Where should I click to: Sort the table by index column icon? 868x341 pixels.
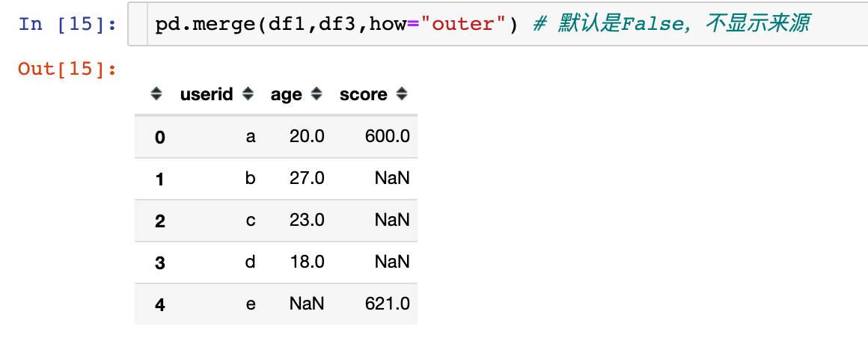pyautogui.click(x=156, y=94)
